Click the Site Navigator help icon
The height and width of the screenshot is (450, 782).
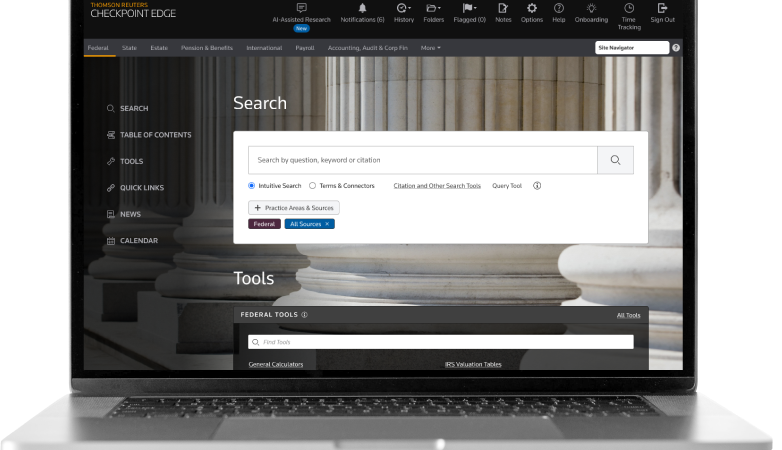(x=676, y=48)
